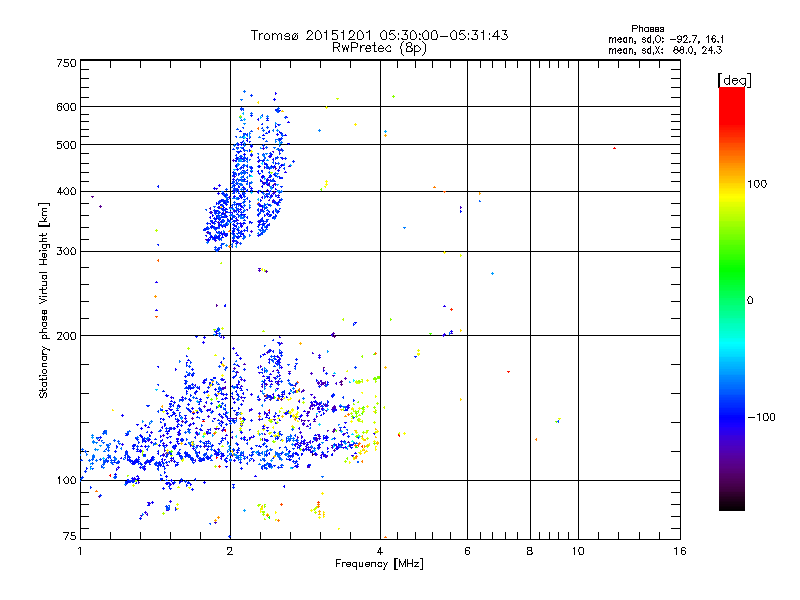
Task: Click the '500' y-axis tick label
Action: (66, 145)
